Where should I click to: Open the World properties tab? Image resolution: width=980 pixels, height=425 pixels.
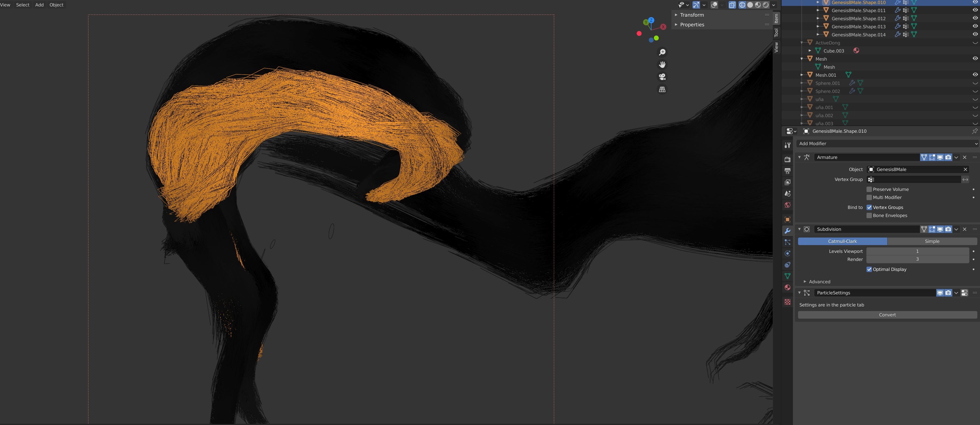click(x=788, y=205)
